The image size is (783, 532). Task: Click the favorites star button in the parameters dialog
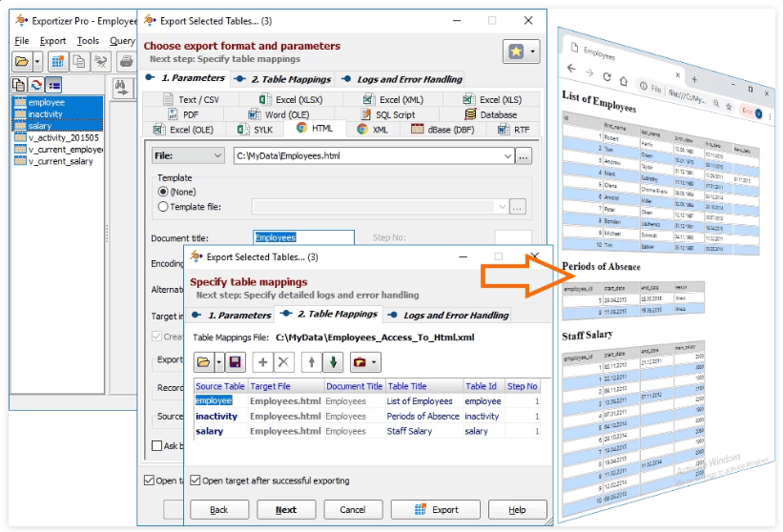point(516,51)
